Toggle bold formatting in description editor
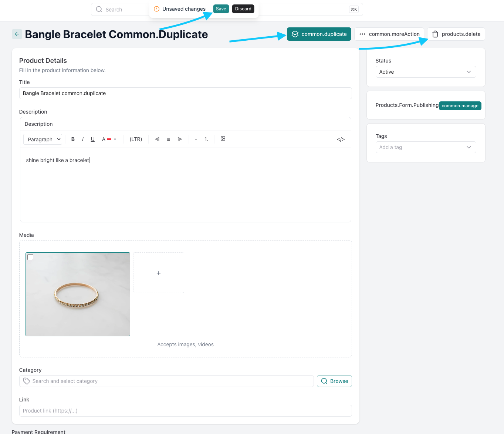The image size is (504, 434). click(73, 139)
